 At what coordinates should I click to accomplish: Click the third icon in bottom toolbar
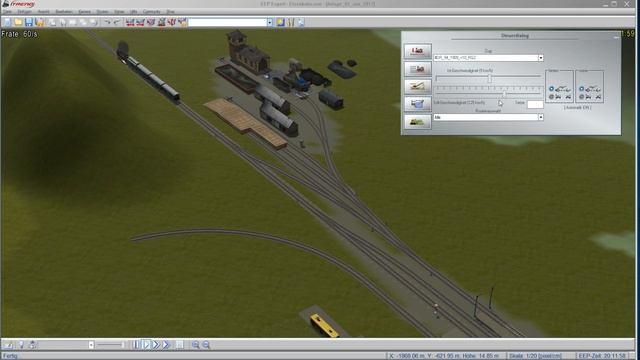click(x=33, y=345)
